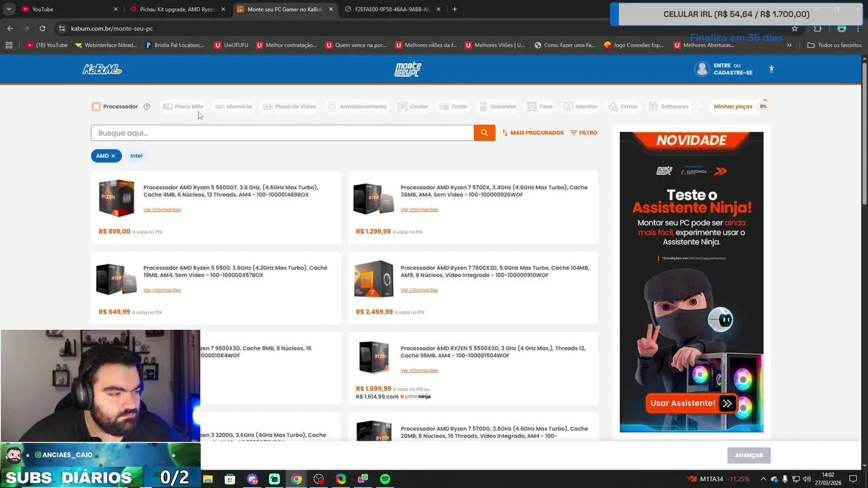Open the volume icon in system tray
This screenshot has height=488, width=868.
pos(807,479)
